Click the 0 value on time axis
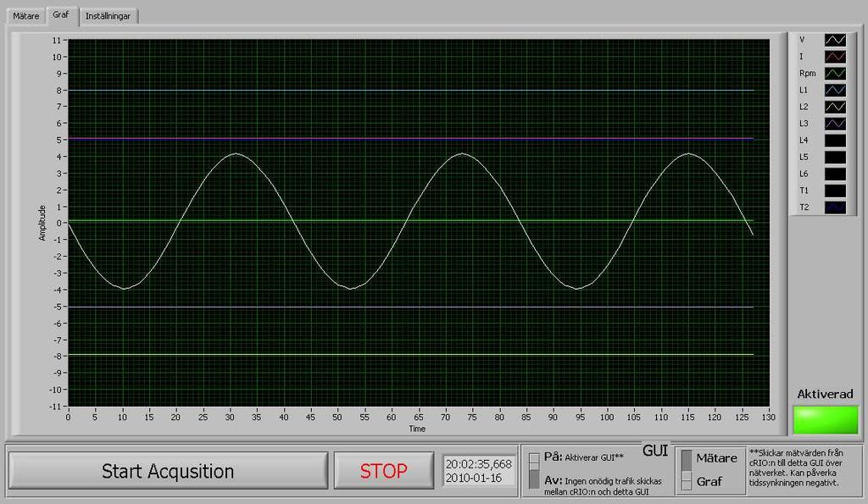The image size is (868, 504). 68,417
